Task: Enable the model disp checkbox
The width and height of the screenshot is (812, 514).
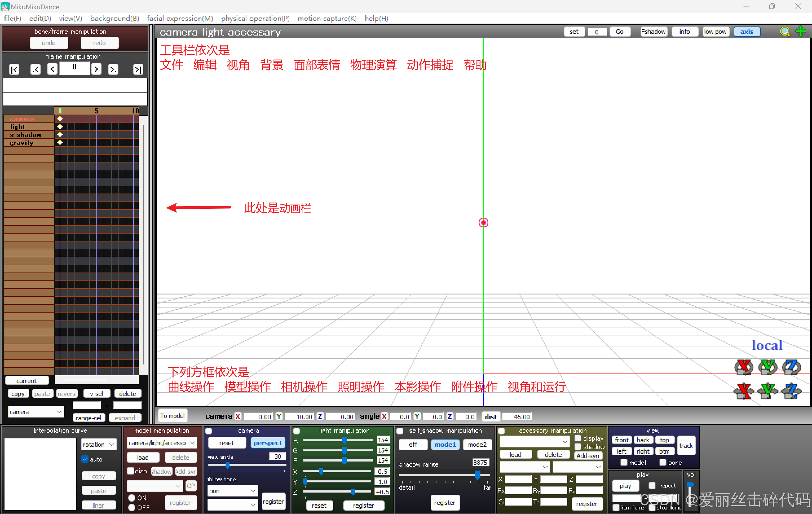Action: 131,471
